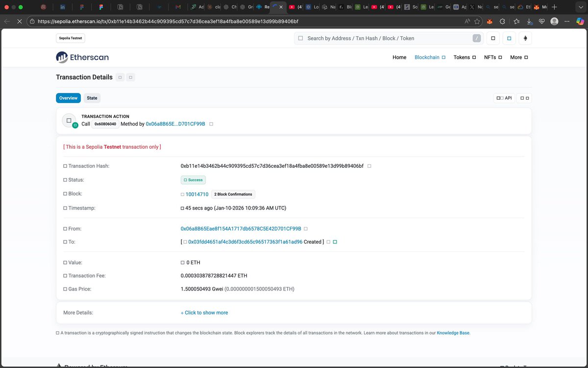The width and height of the screenshot is (588, 368).
Task: Click the browser address bar URL
Action: 168,22
